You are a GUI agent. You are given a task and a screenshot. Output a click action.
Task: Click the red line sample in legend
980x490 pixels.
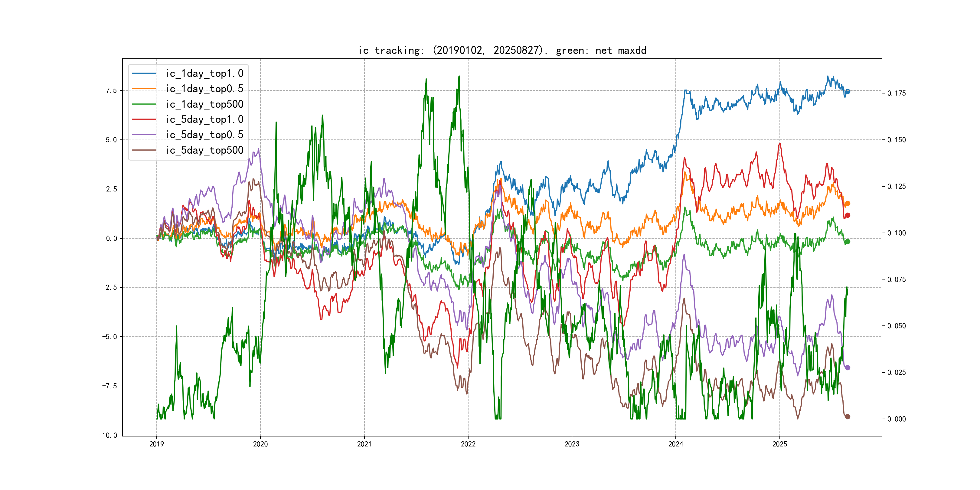[x=144, y=119]
